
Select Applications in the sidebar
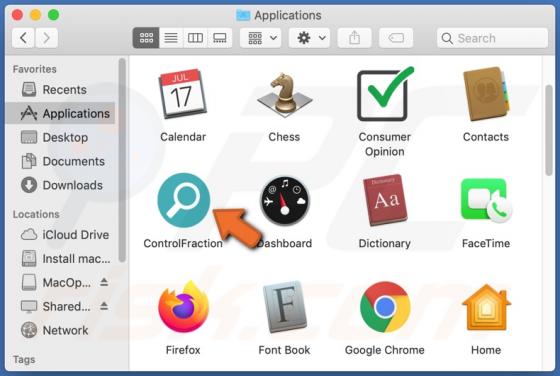60,114
